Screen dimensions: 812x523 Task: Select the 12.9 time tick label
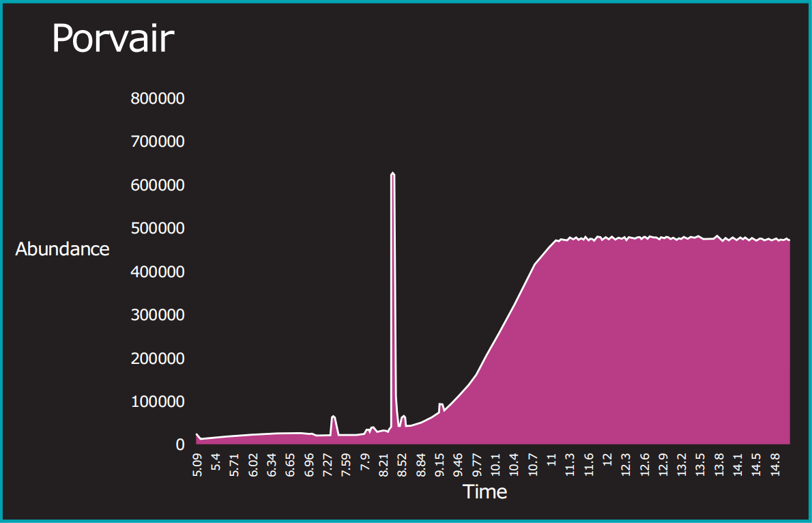[663, 465]
